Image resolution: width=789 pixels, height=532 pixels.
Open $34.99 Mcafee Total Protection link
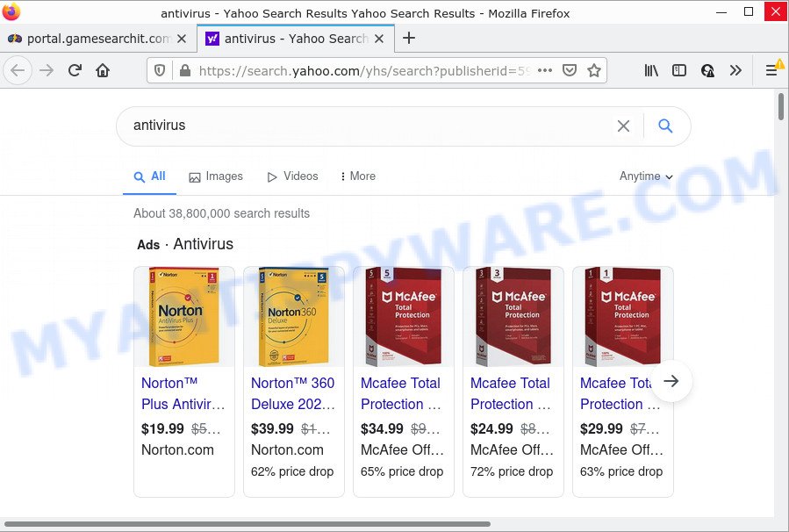pos(401,393)
